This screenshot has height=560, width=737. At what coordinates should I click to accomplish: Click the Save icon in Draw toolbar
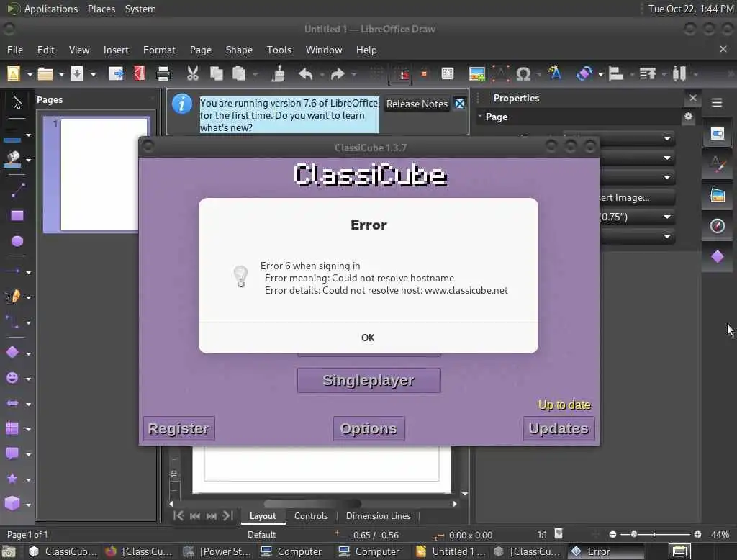tap(76, 74)
